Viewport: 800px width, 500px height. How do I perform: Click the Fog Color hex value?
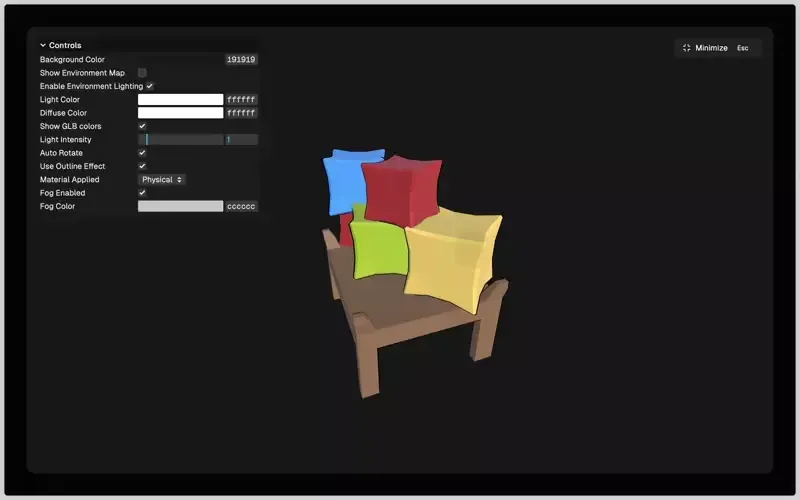point(241,206)
